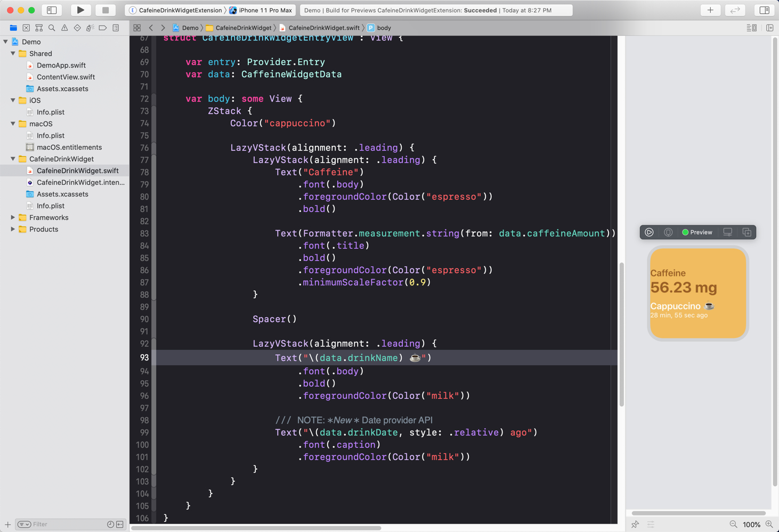Open canvas settings sliders icon
The image size is (779, 532).
651,525
